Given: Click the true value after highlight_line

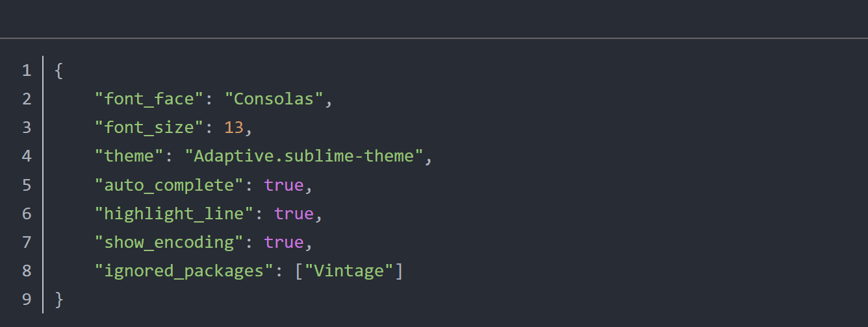Looking at the screenshot, I should pos(293,213).
